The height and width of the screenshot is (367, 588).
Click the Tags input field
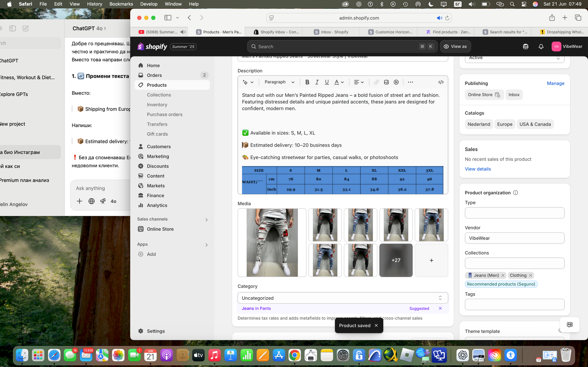514,304
